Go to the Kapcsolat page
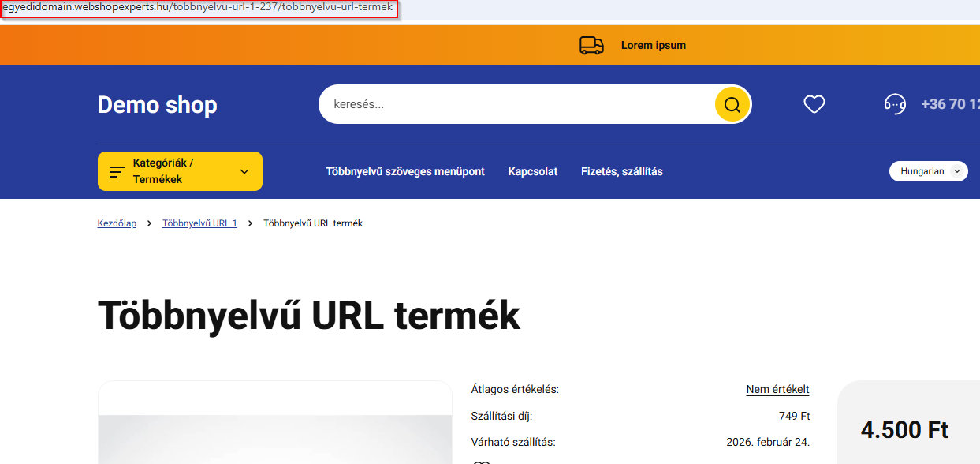 (x=532, y=171)
